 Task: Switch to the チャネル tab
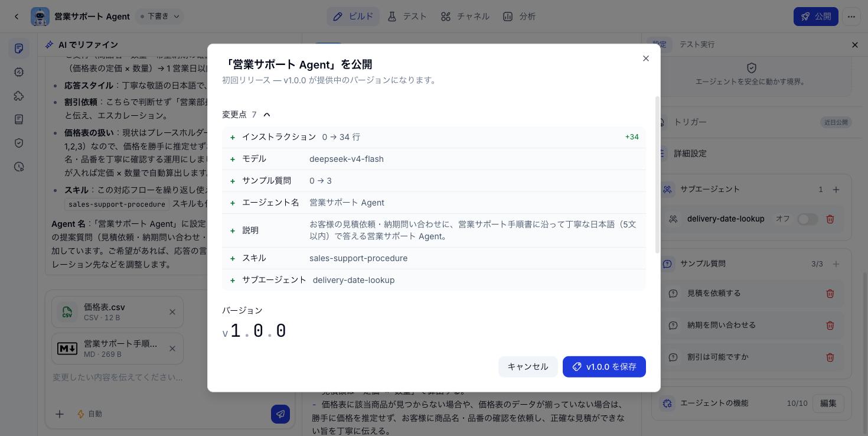pyautogui.click(x=465, y=17)
